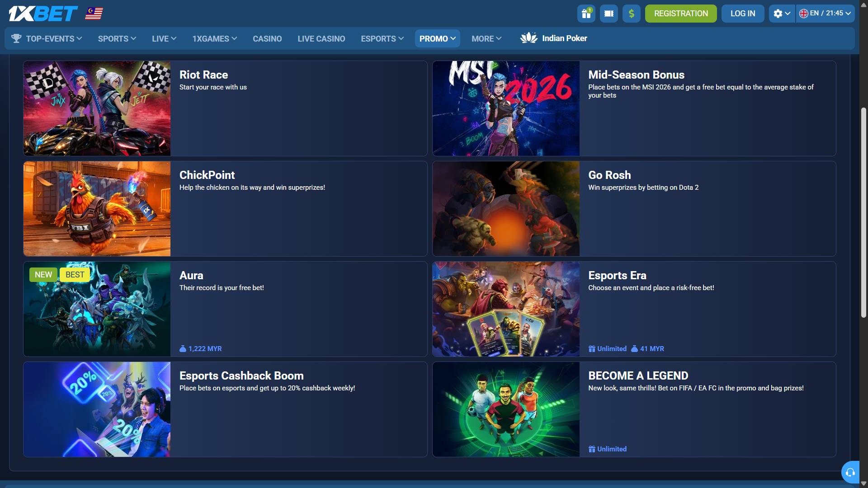
Task: Click the 1,222 MYR prize label
Action: (x=205, y=349)
